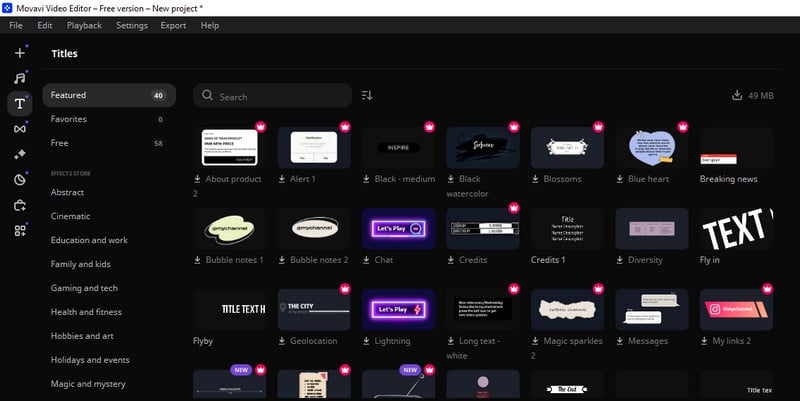
Task: Select the Breaking news title thumbnail
Action: tap(736, 147)
